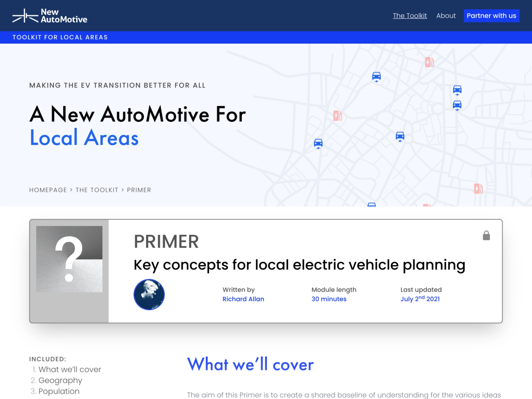Click Richard Allan's author avatar
Viewport: 532px width, 399px height.
click(149, 295)
